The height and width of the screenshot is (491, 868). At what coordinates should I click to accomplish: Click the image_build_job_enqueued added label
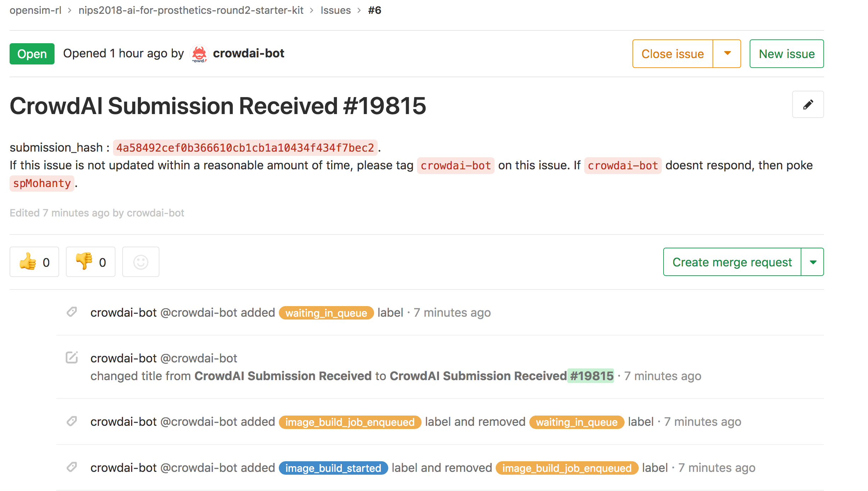click(350, 422)
